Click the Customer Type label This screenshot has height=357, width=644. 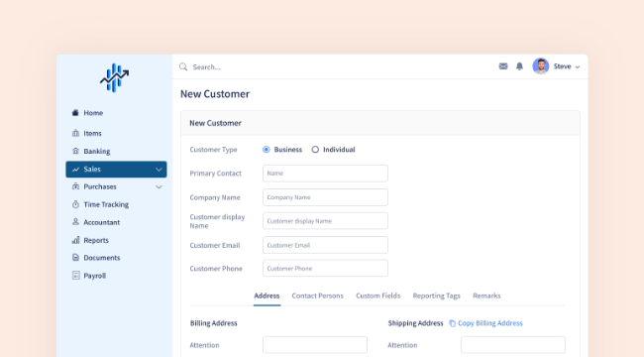[214, 150]
